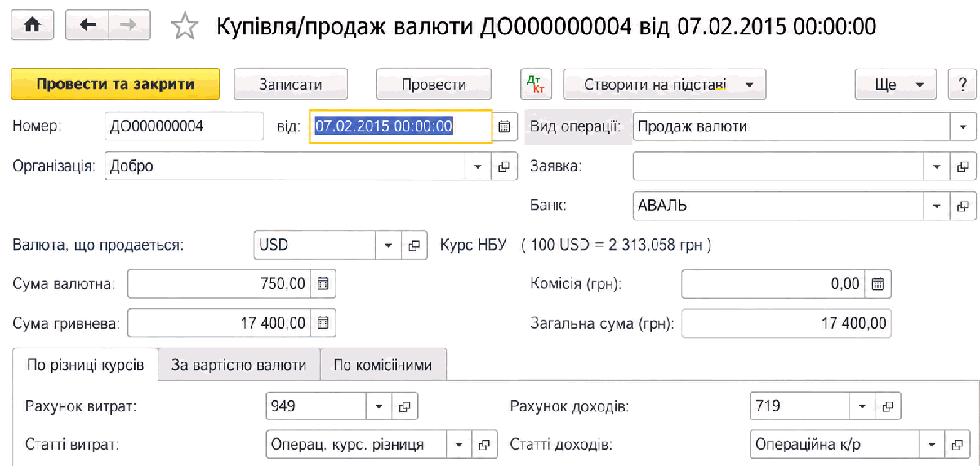The height and width of the screenshot is (466, 980).
Task: Open account 719 record icon
Action: tap(888, 406)
